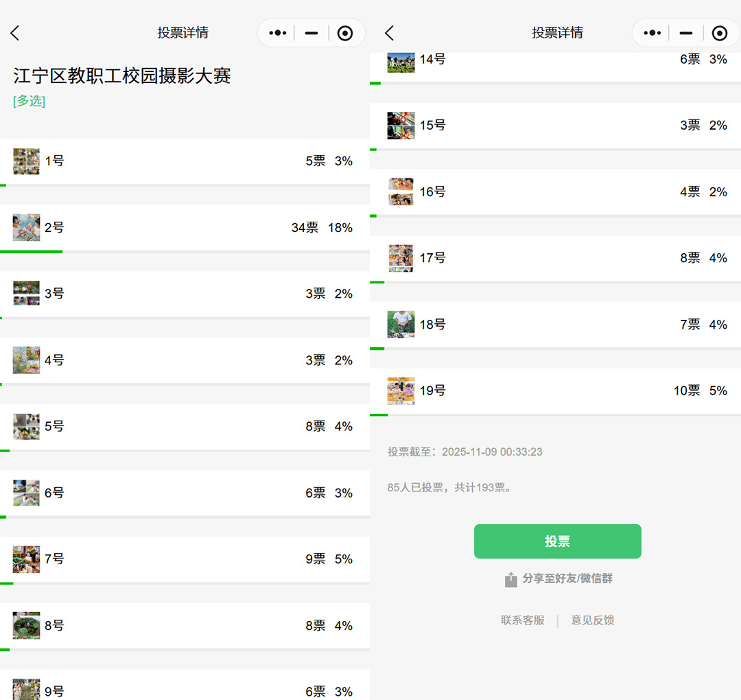Open three-dot more menu in left panel

point(278,33)
